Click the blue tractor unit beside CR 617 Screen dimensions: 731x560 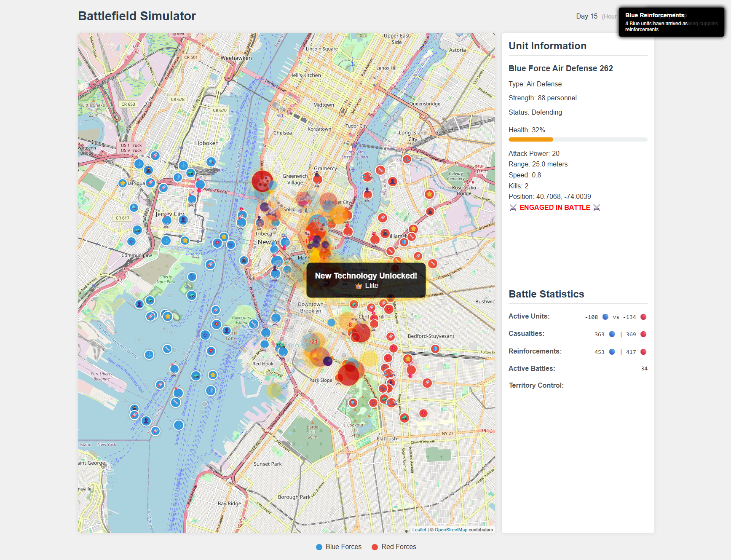(x=137, y=230)
